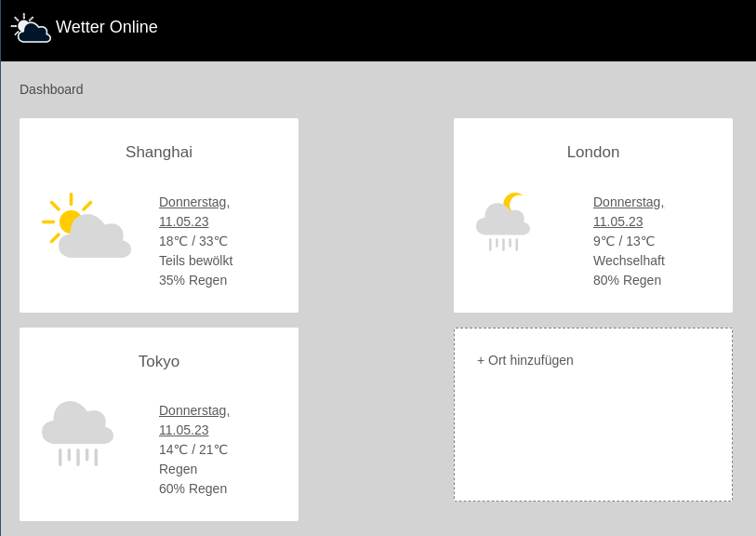This screenshot has height=536, width=756.
Task: Select the Tokyo city heading
Action: [159, 361]
